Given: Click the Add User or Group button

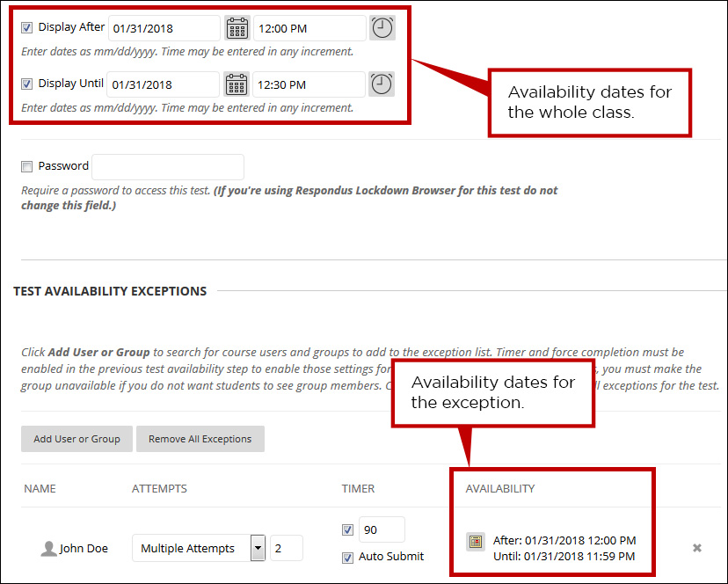Looking at the screenshot, I should pyautogui.click(x=76, y=439).
